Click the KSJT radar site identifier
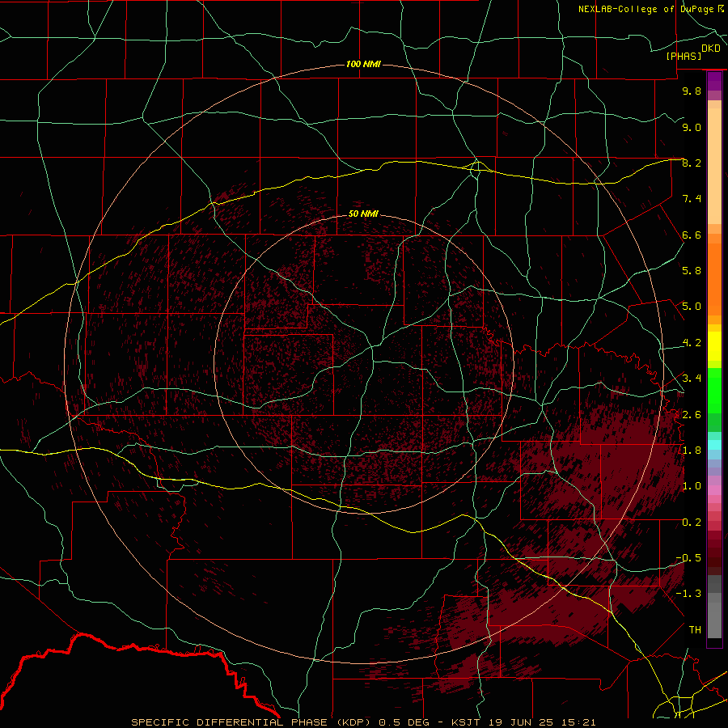The width and height of the screenshot is (728, 728). 465,722
